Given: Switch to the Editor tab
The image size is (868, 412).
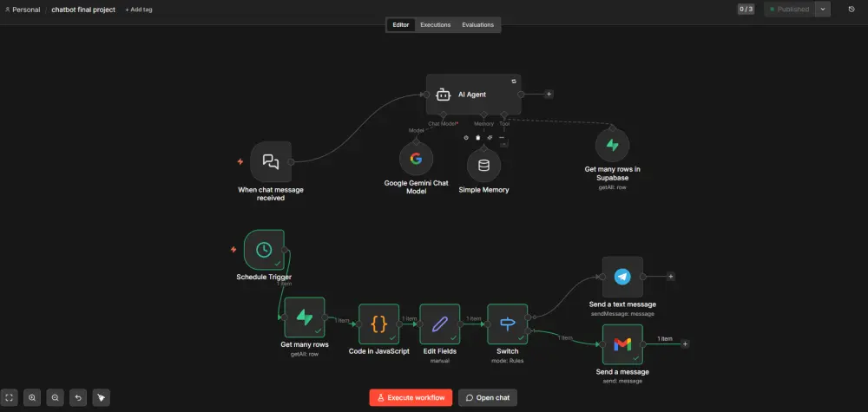Looking at the screenshot, I should click(401, 25).
